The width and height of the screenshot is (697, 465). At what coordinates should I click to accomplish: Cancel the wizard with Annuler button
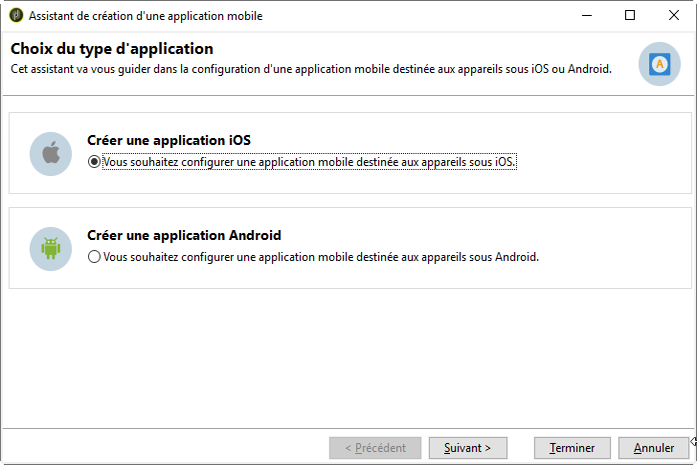pyautogui.click(x=653, y=448)
